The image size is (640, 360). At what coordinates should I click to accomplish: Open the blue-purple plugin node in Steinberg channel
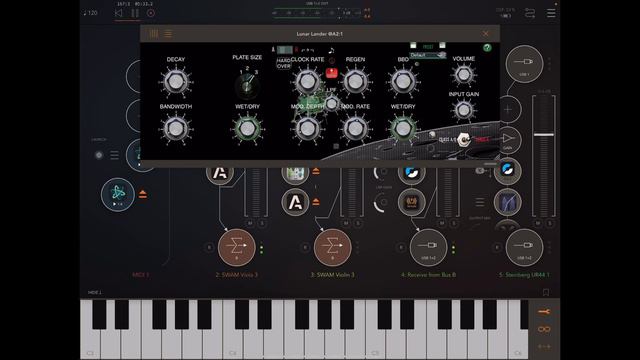pyautogui.click(x=507, y=202)
